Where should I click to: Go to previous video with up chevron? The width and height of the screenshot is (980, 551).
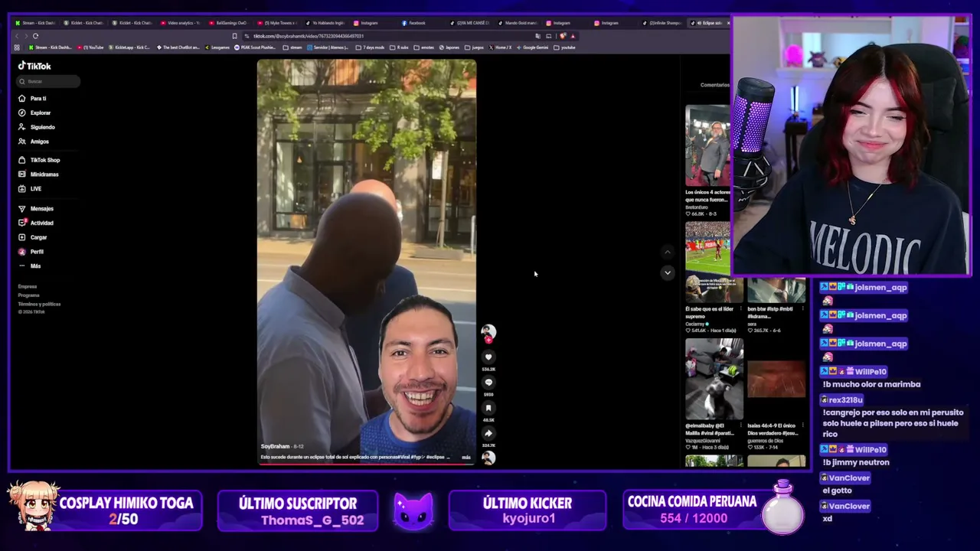[668, 252]
